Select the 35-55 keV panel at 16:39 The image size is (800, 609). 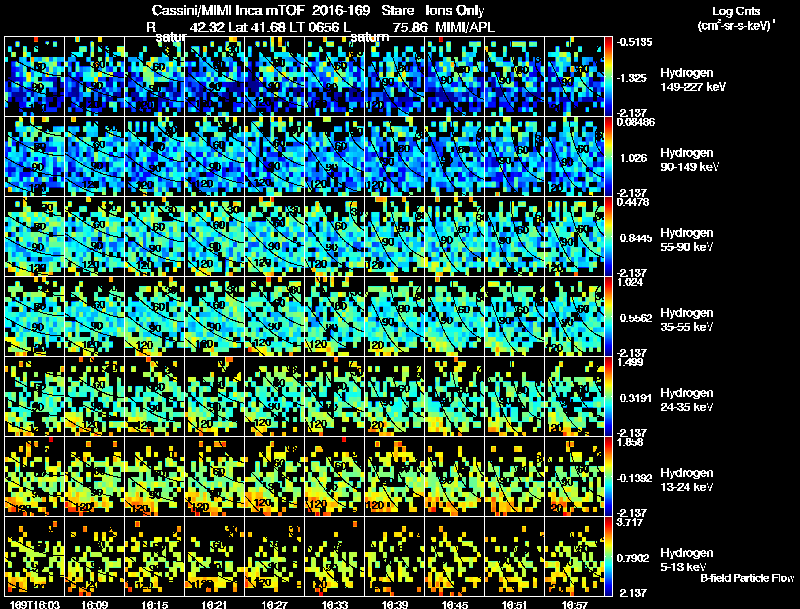click(395, 316)
